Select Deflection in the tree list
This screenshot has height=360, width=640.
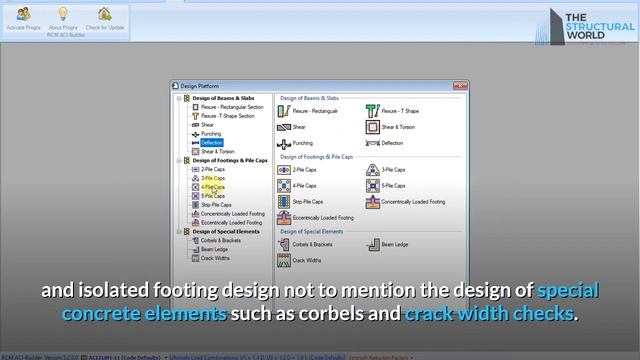click(211, 142)
